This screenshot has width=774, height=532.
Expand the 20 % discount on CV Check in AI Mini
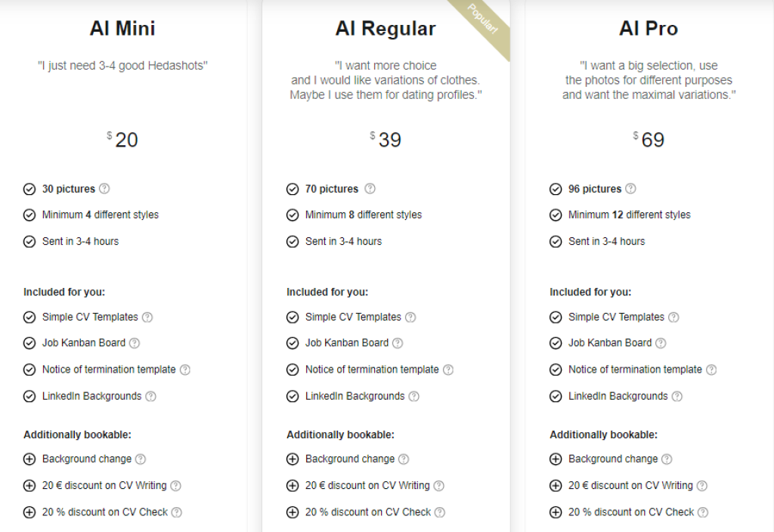[29, 512]
